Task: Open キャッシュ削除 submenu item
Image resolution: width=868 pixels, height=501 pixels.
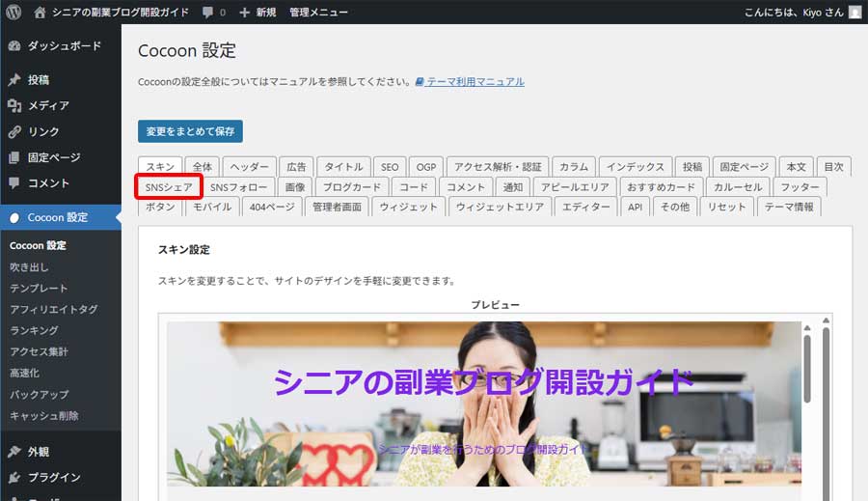Action: 43,416
